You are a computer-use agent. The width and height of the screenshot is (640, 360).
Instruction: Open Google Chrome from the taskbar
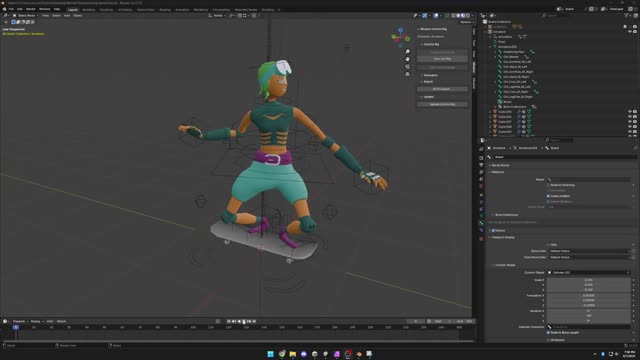click(282, 354)
